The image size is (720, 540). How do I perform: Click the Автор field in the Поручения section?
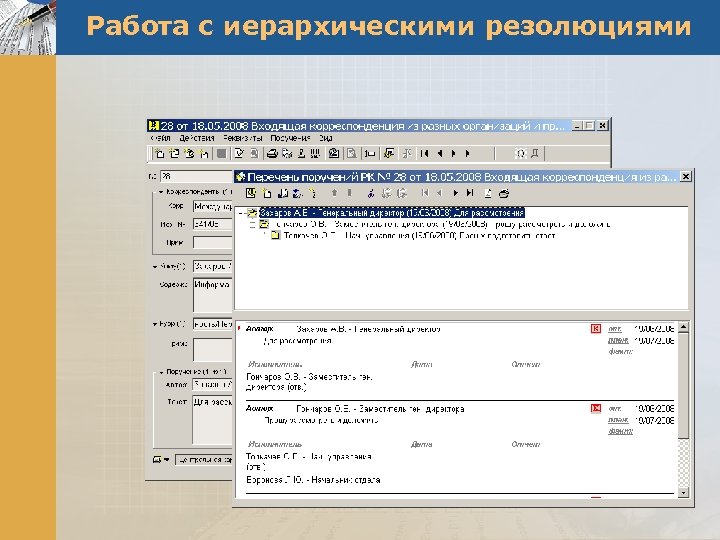tap(213, 384)
